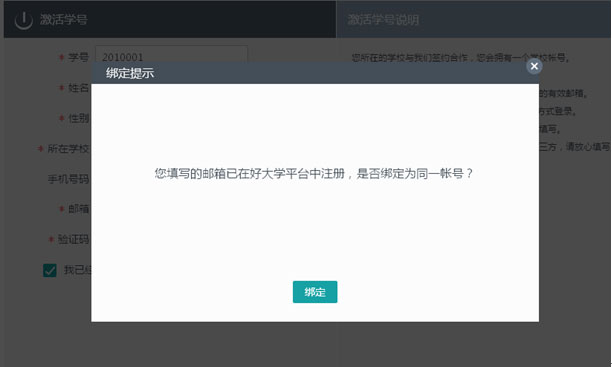Click the 性别 field label

(x=78, y=118)
